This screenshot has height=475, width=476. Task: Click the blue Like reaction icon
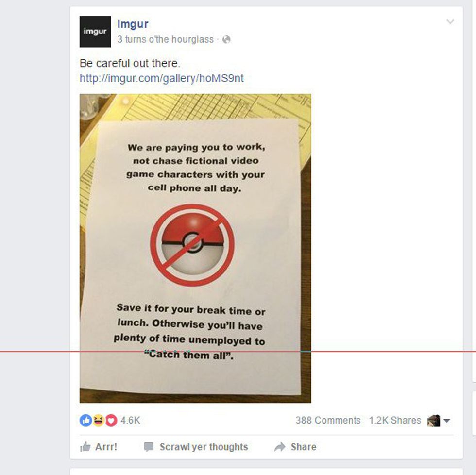point(85,421)
